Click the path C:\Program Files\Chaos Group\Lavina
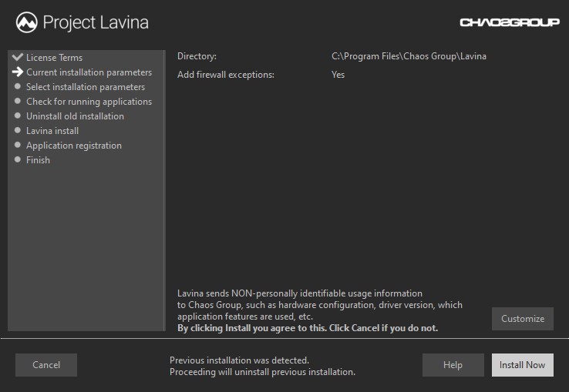Screen dimensions: 569x392 coord(409,56)
